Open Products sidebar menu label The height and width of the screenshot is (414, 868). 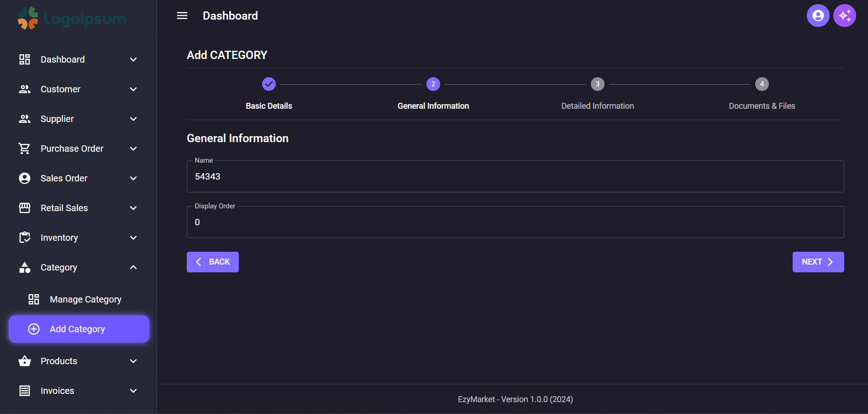59,361
